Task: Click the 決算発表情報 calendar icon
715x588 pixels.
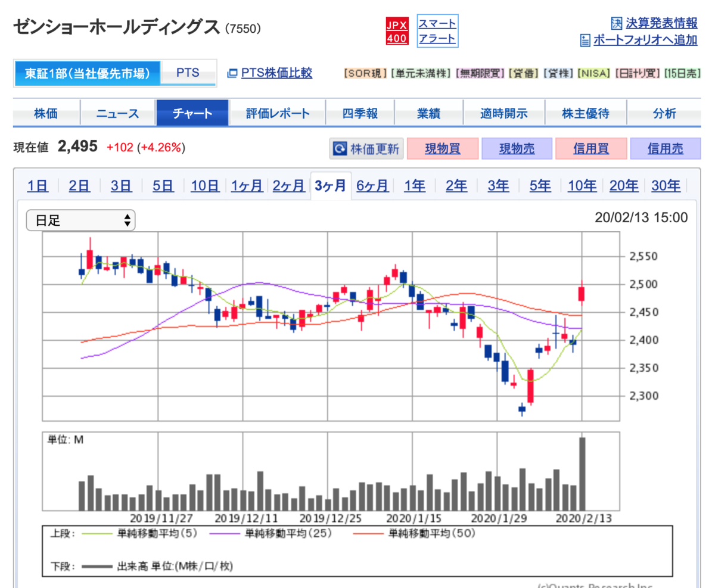Action: click(617, 23)
